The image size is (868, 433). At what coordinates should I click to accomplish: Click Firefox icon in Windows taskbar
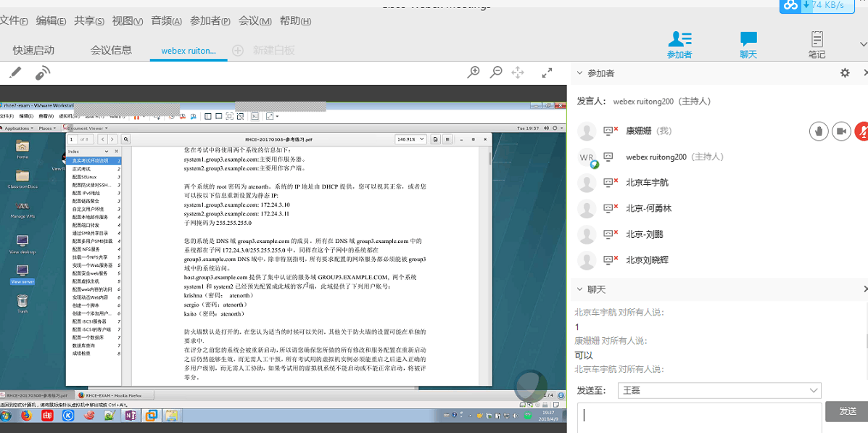coord(26,416)
